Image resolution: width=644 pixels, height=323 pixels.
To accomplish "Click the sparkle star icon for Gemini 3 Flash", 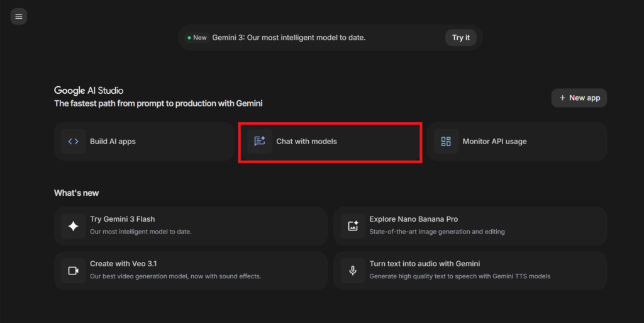I will 74,226.
